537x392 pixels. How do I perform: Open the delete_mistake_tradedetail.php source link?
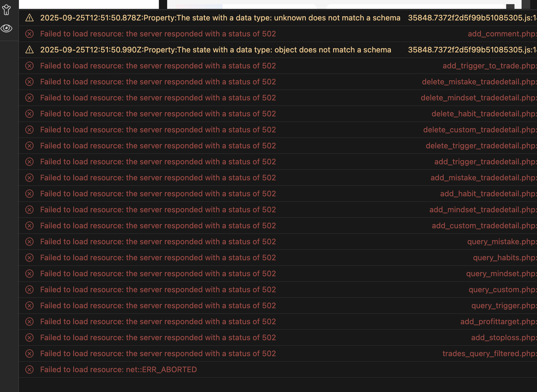[x=479, y=82]
